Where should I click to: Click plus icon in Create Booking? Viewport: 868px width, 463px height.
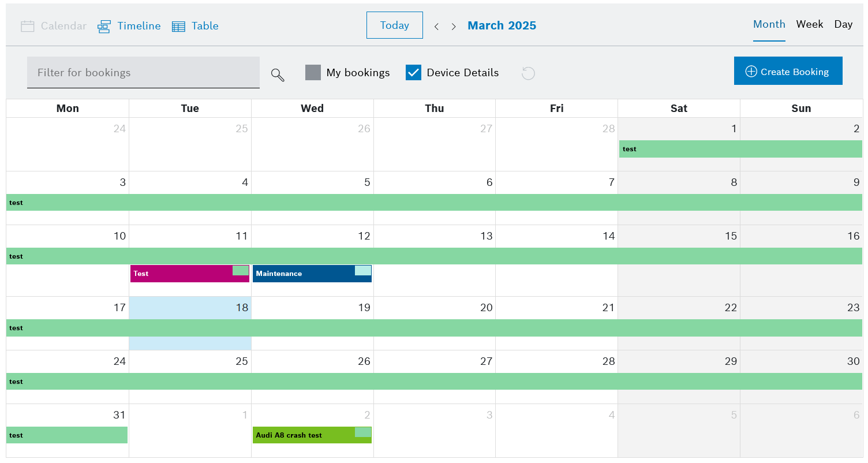(751, 72)
